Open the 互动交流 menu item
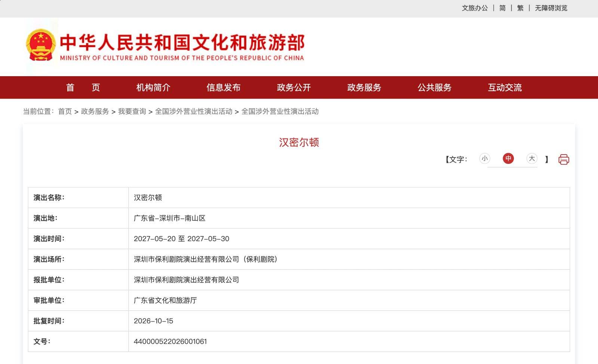Viewport: 598px width, 364px height. pos(505,87)
